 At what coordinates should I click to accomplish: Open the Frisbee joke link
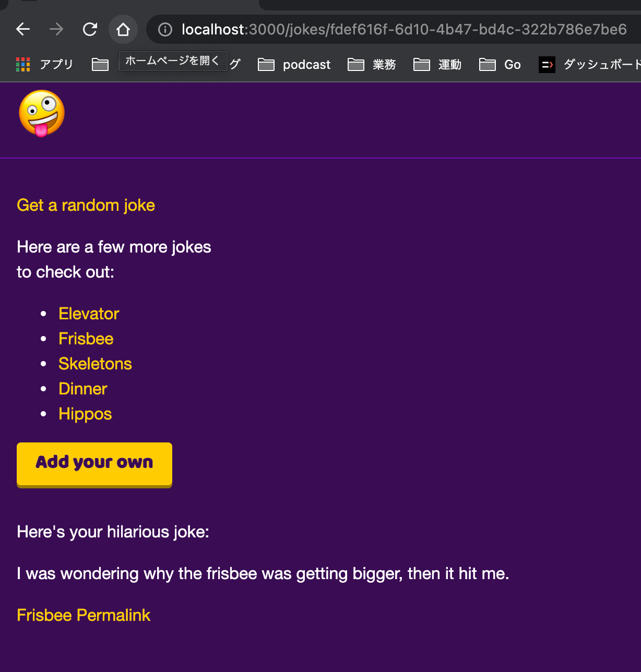[x=86, y=339]
